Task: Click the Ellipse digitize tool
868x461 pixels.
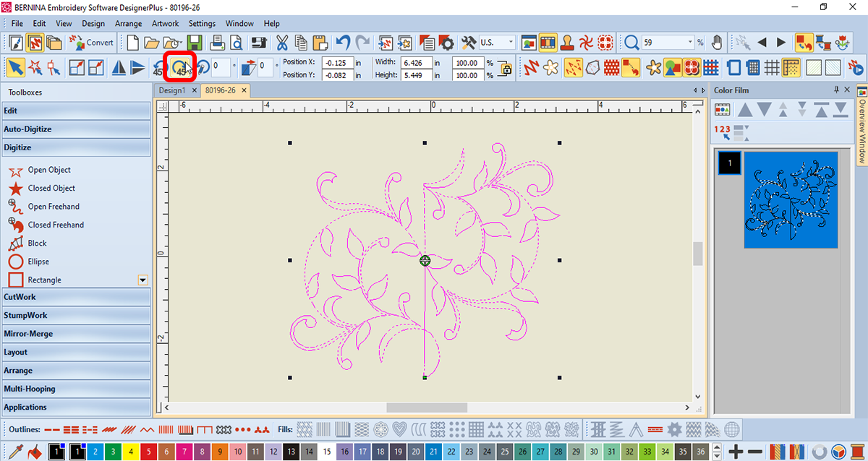Action: point(38,262)
